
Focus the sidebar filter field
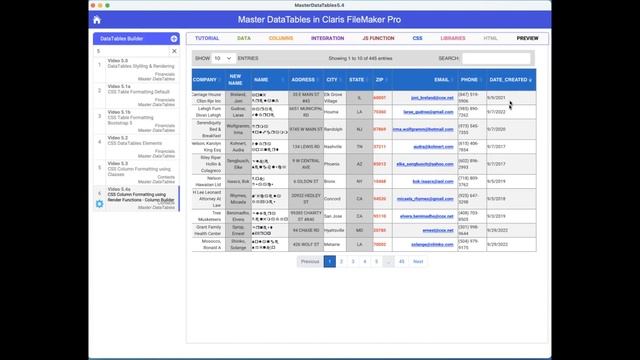pyautogui.click(x=131, y=51)
